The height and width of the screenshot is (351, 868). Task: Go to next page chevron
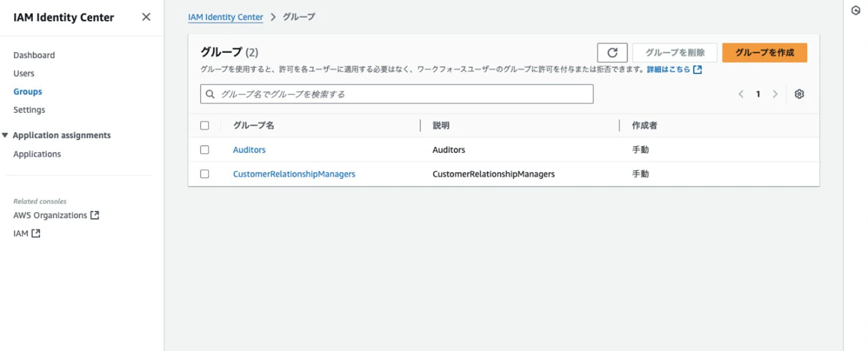(x=775, y=94)
